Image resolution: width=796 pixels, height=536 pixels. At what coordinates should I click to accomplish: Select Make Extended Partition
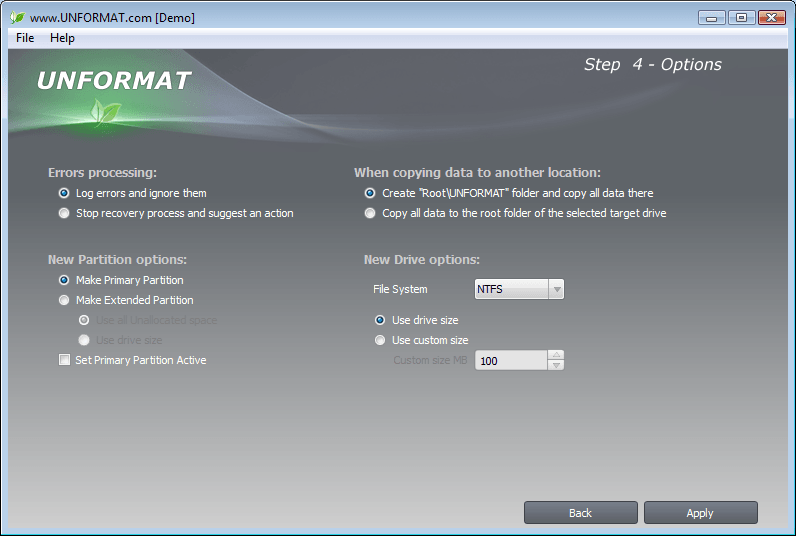point(126,300)
